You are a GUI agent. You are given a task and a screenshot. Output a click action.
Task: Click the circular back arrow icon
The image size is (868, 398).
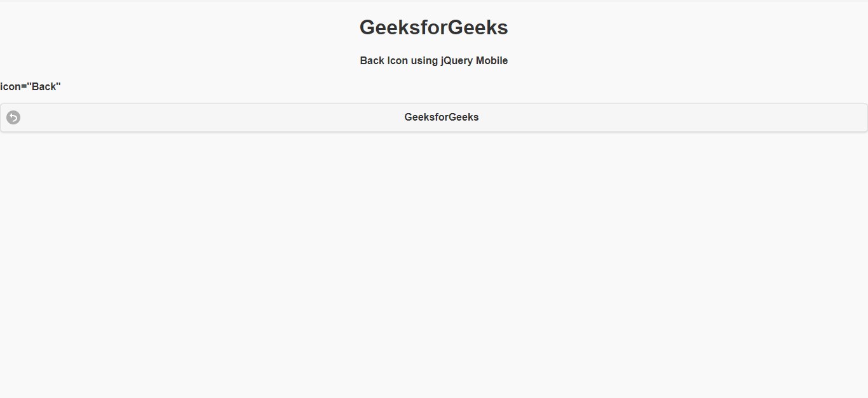point(13,117)
